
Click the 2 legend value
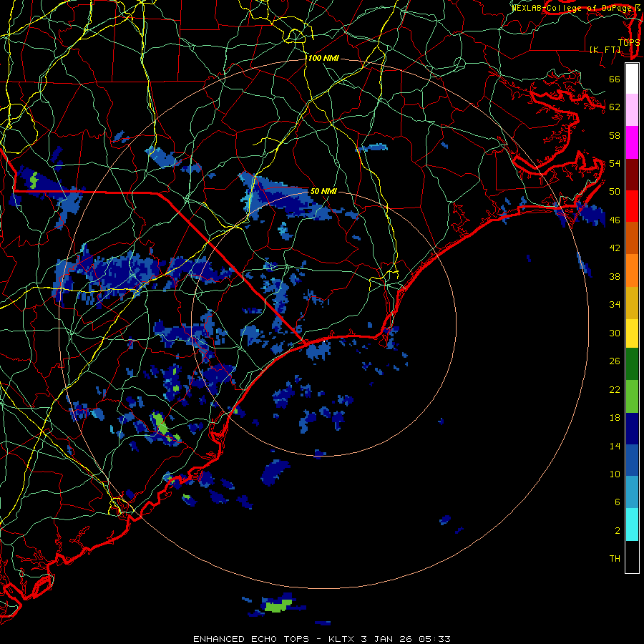coord(618,531)
